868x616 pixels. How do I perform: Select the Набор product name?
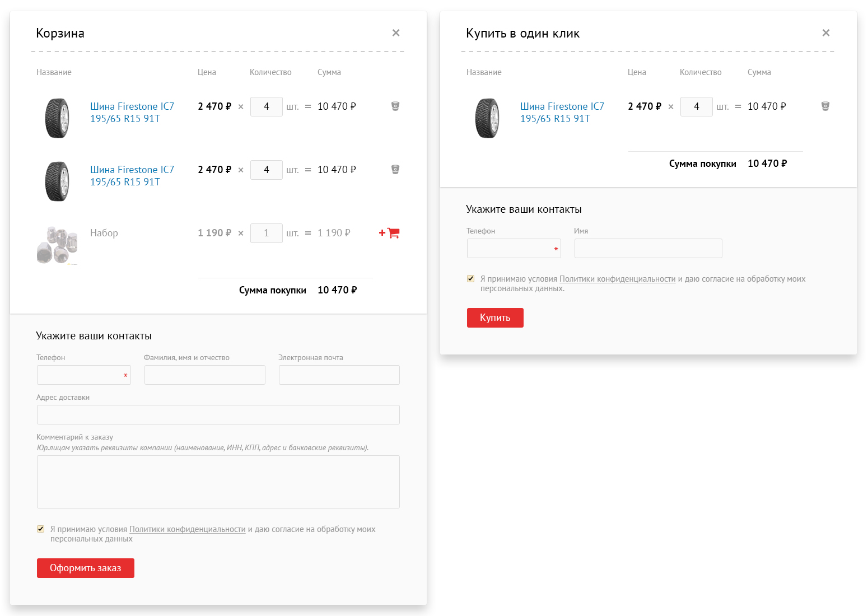(x=104, y=233)
